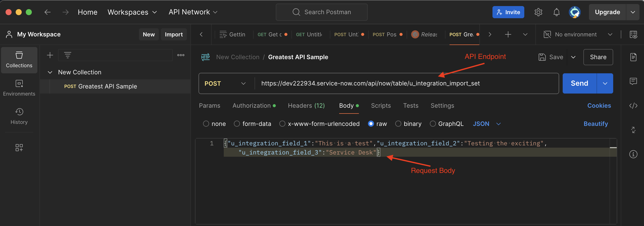Click the Beautify link

coord(596,124)
